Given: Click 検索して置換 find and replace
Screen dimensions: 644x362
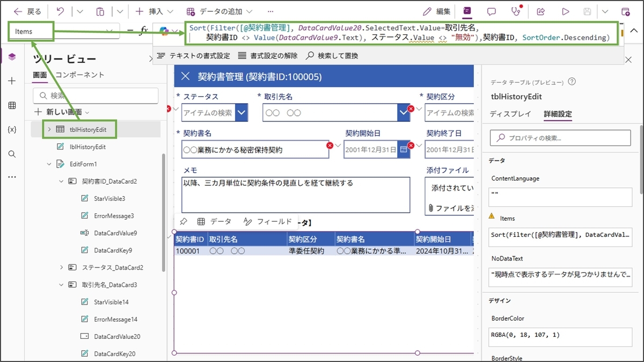Looking at the screenshot, I should point(332,55).
